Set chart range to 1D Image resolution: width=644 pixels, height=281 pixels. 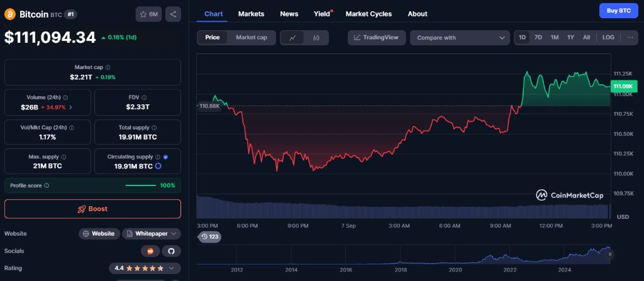(522, 37)
